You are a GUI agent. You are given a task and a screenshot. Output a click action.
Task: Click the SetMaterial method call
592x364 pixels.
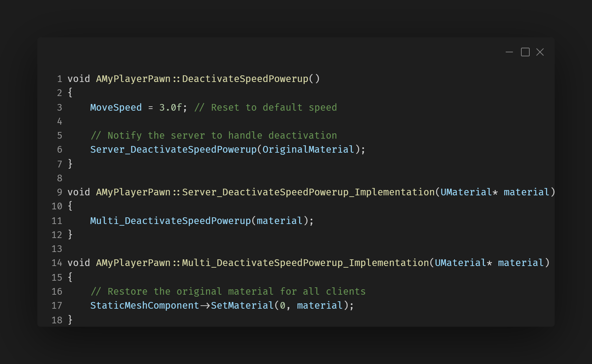(x=242, y=306)
